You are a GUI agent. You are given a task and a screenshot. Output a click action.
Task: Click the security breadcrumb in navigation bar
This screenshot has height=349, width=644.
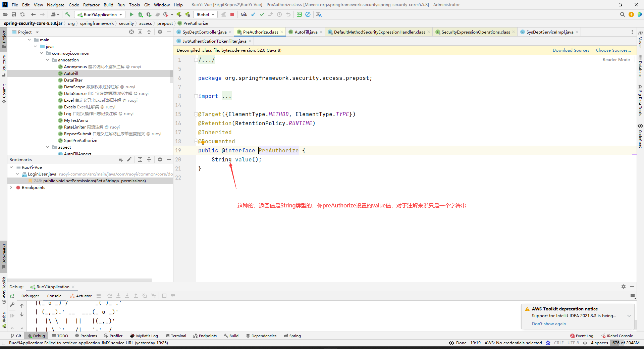(126, 23)
